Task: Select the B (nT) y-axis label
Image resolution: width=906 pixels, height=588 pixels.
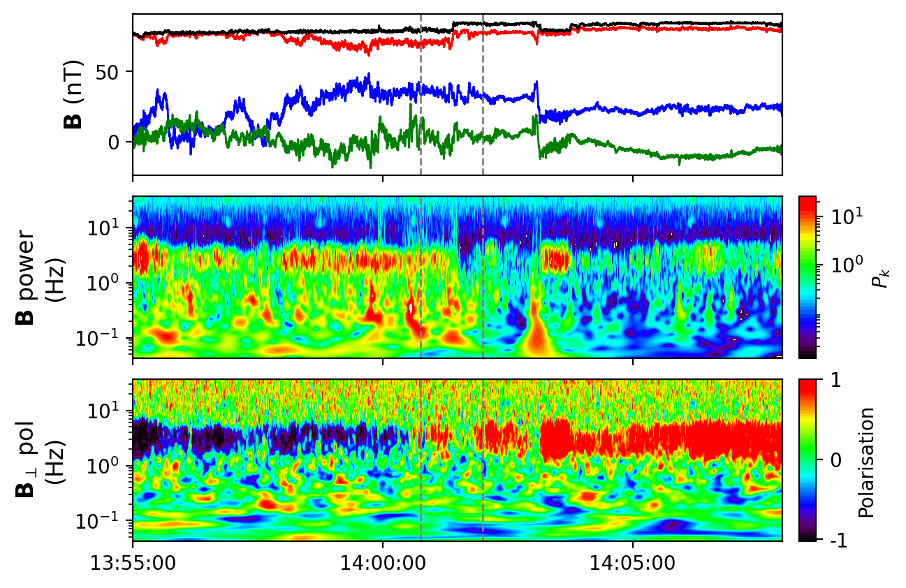Action: [x=73, y=94]
